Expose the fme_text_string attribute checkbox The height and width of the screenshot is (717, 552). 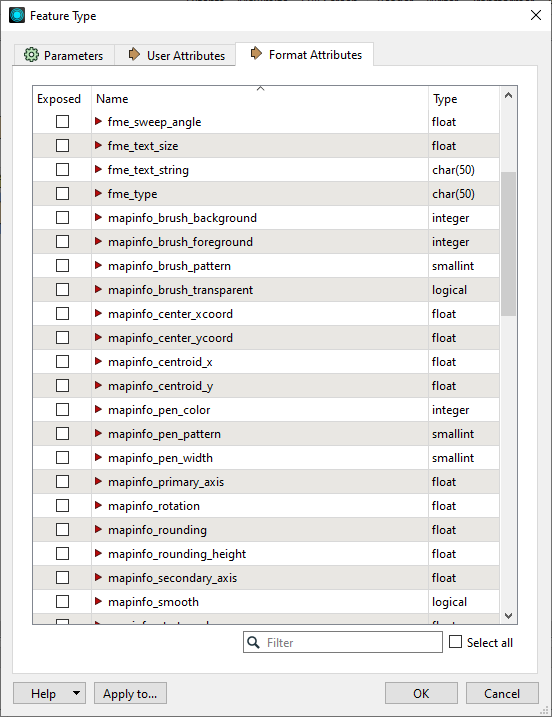[62, 170]
